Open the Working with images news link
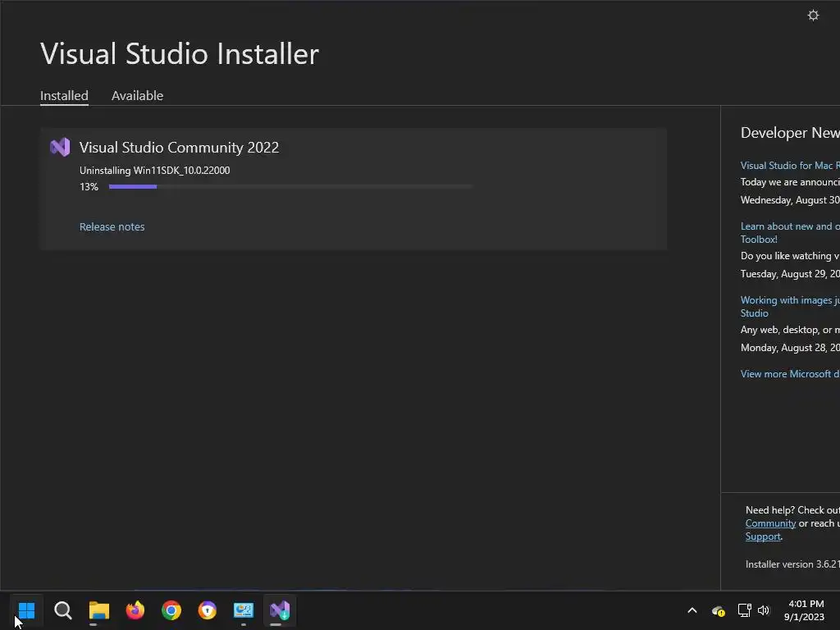 coord(790,307)
